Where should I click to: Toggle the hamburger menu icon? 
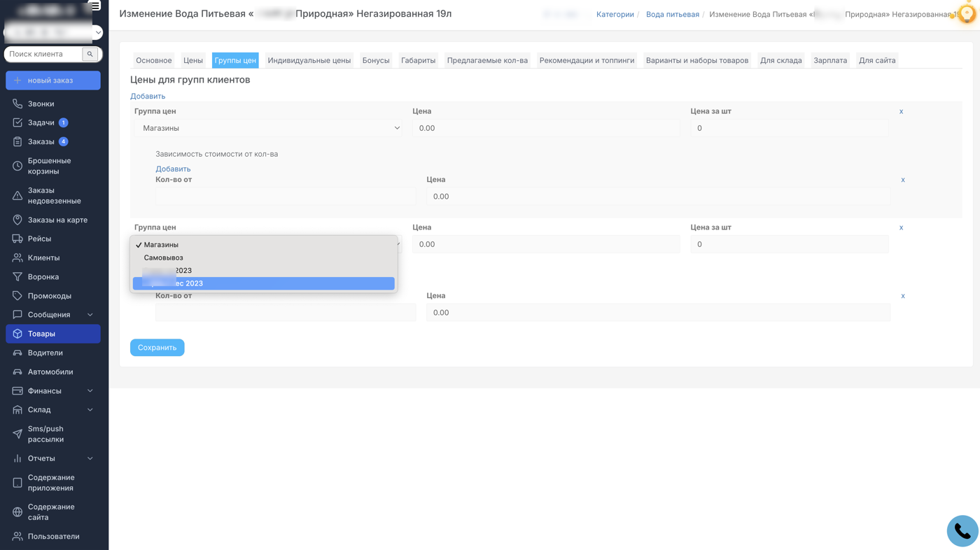pos(94,6)
